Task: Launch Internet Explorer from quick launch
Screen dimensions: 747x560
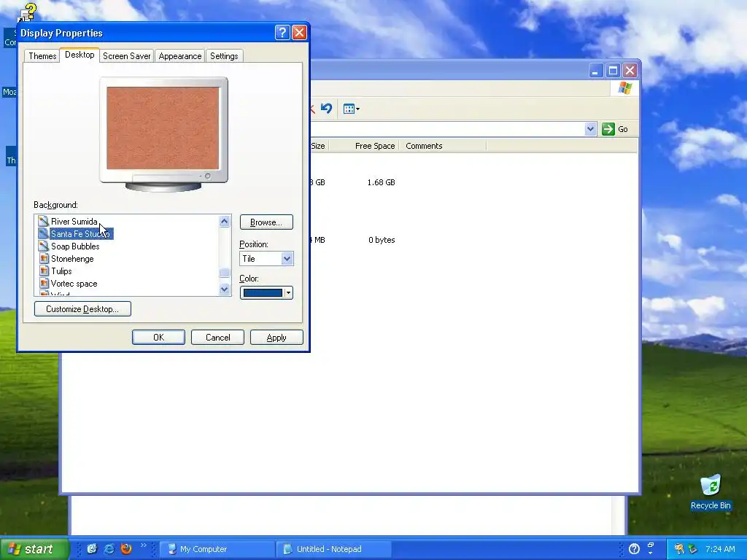Action: (109, 549)
